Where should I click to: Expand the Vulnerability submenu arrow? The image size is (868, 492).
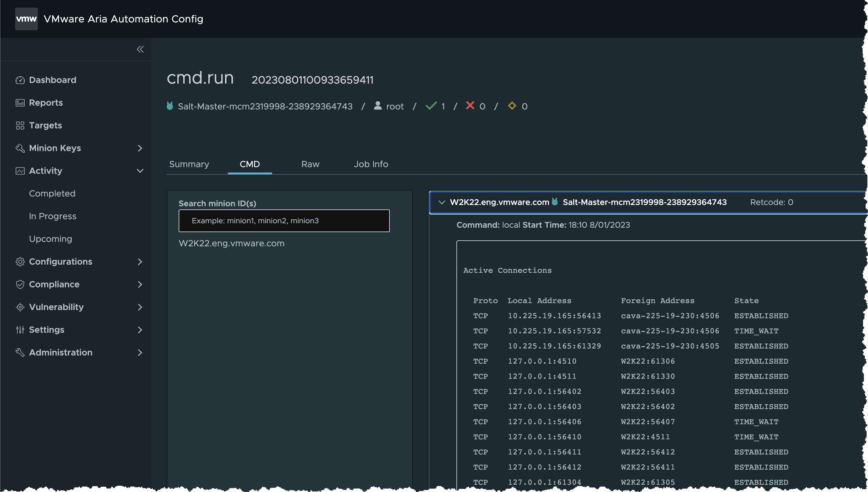tap(140, 307)
